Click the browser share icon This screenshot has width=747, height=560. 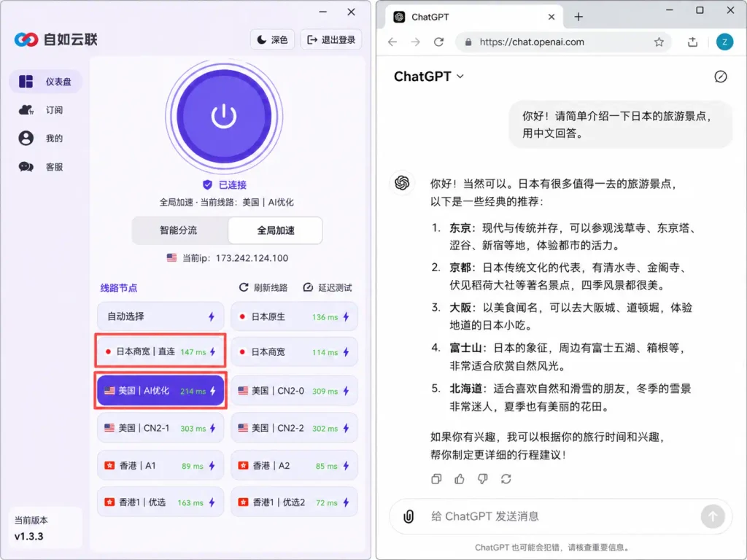click(x=693, y=42)
